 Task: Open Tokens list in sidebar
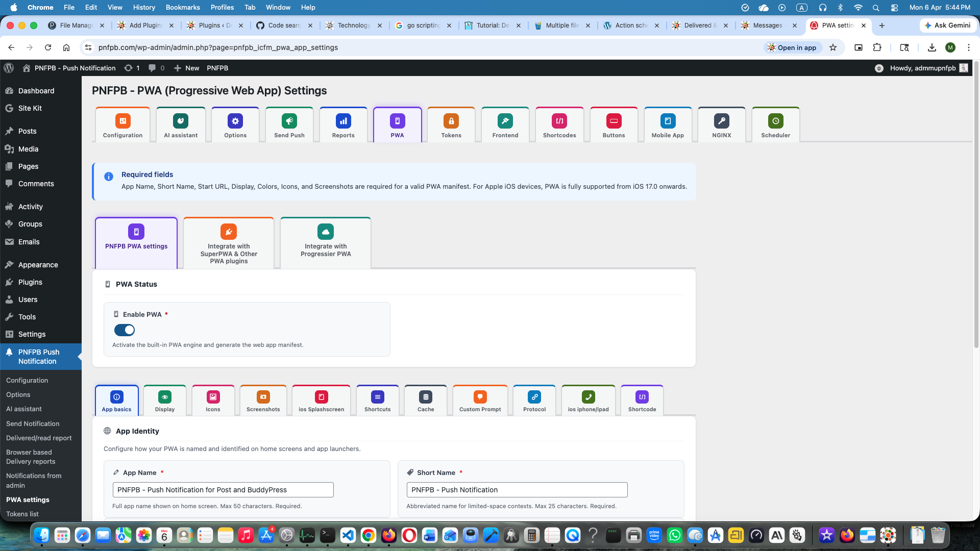click(x=22, y=514)
